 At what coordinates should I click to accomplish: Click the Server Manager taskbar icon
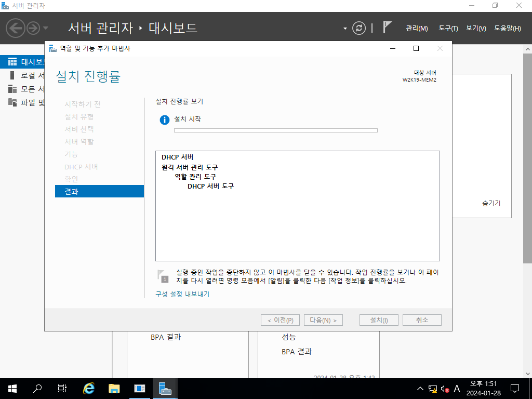point(165,389)
